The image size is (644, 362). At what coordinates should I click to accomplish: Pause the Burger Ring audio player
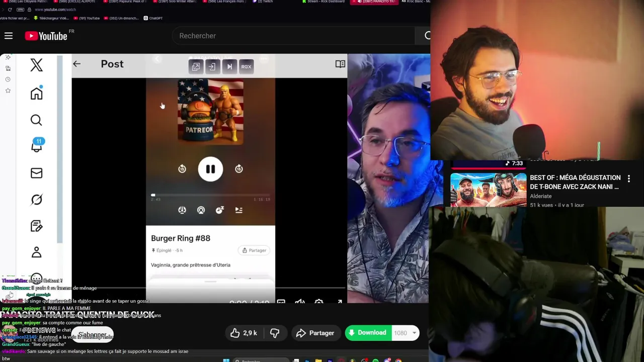(210, 169)
